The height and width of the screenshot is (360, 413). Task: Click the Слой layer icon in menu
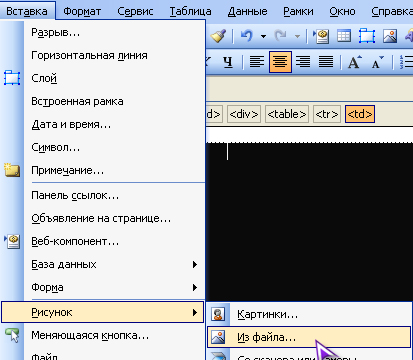pos(12,78)
